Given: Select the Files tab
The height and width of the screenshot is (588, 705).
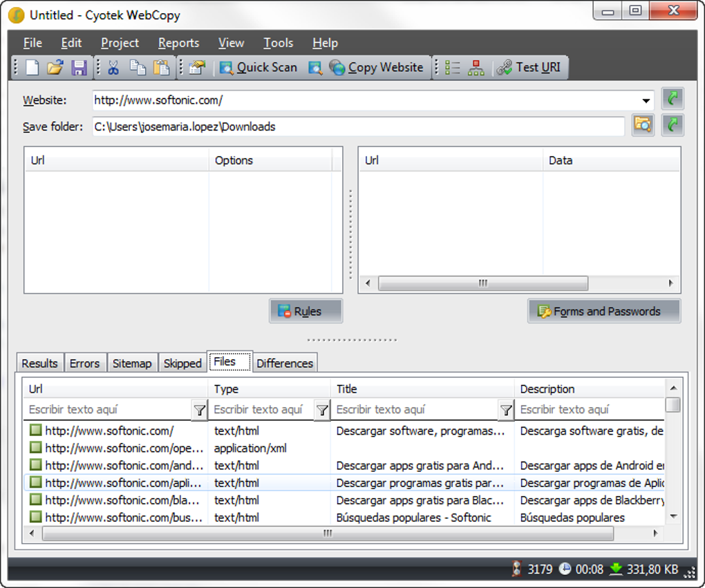Looking at the screenshot, I should tap(229, 361).
